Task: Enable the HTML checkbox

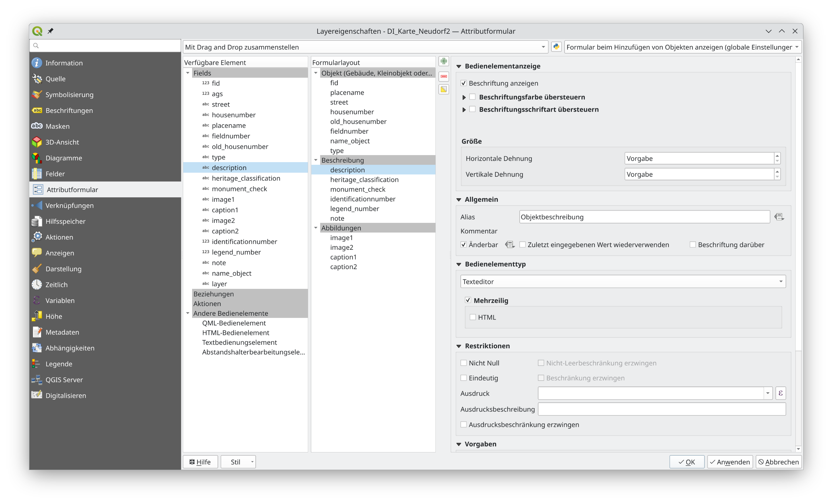Action: click(473, 317)
